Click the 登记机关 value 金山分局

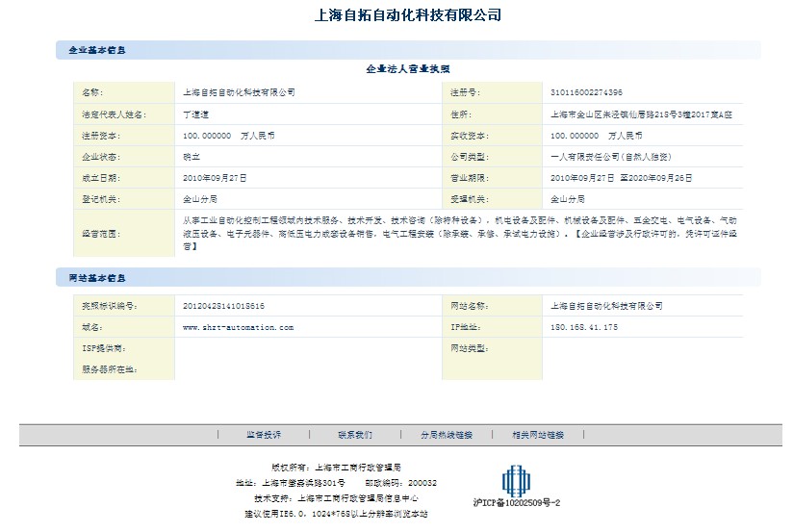coord(200,199)
